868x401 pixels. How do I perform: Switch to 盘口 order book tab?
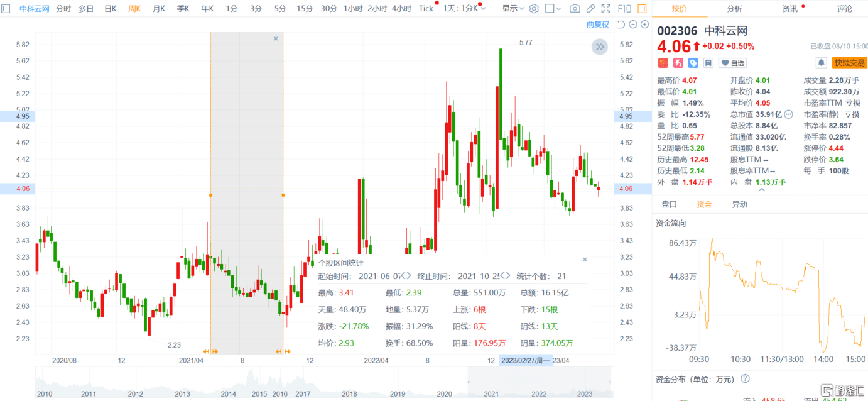[x=670, y=204]
